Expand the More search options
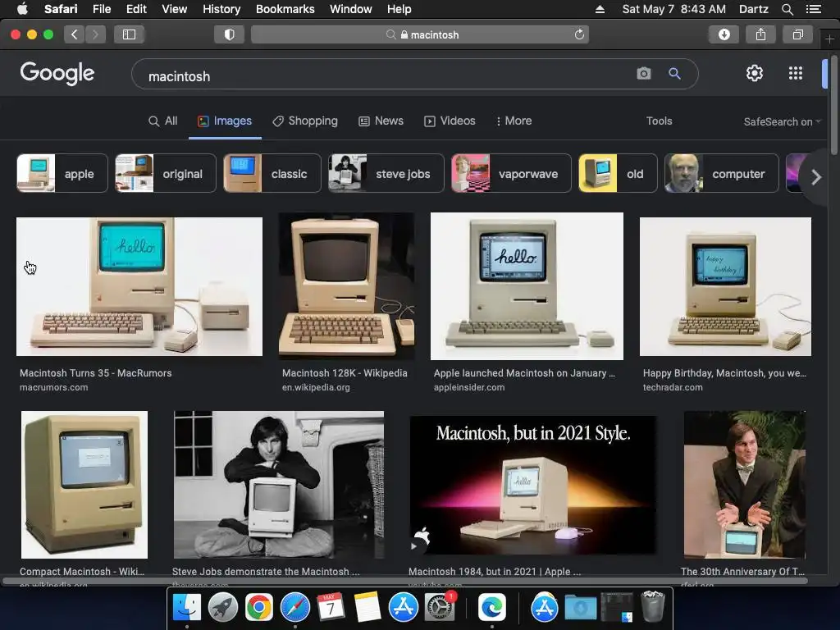The image size is (840, 630). pos(514,121)
